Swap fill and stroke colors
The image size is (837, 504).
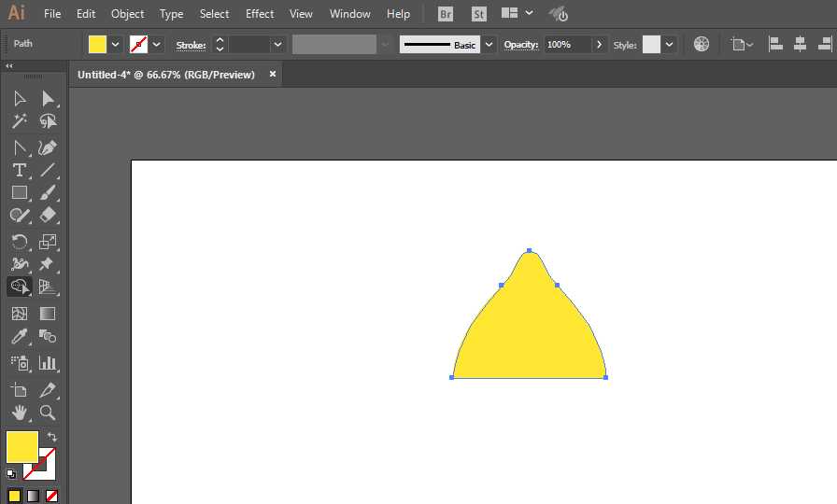point(51,437)
